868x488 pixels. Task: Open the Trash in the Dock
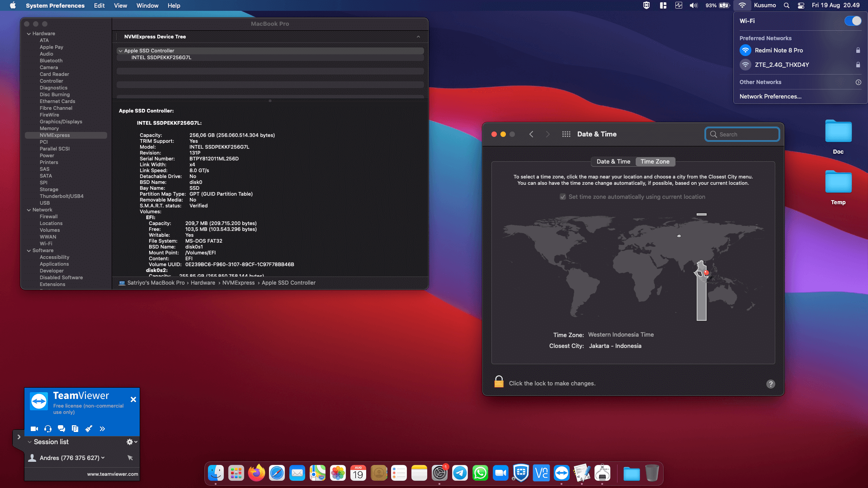[651, 473]
